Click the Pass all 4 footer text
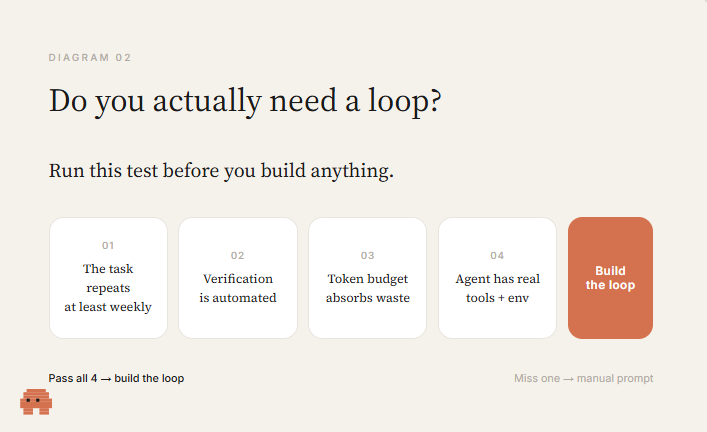 coord(116,378)
